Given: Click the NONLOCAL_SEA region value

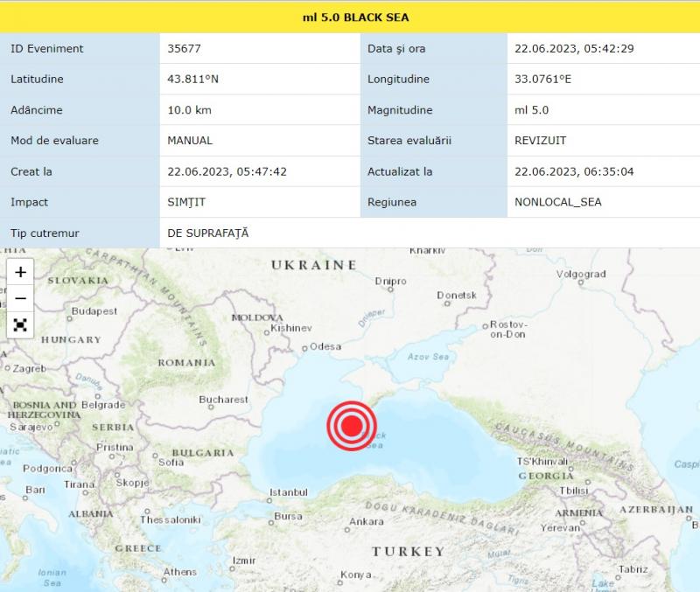Looking at the screenshot, I should [x=558, y=202].
